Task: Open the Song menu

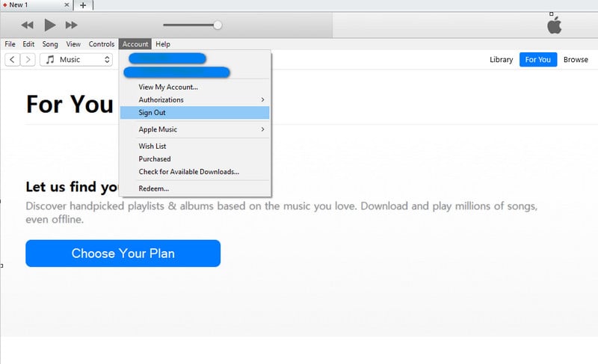Action: pyautogui.click(x=50, y=44)
